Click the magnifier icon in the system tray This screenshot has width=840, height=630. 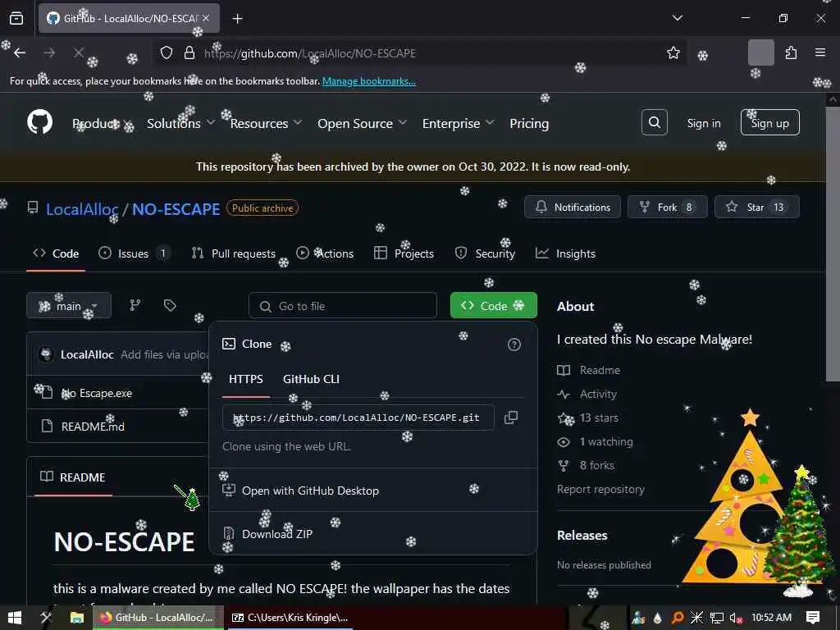(x=678, y=618)
